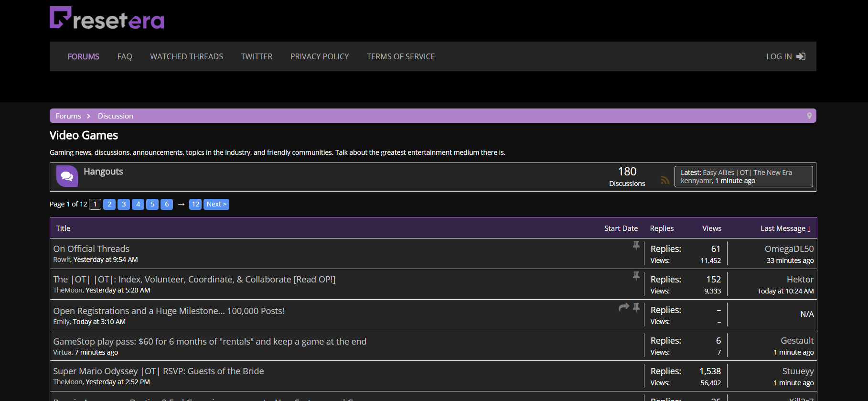Open Open Registrations and a Huge Milestone thread
The image size is (868, 401).
[169, 311]
